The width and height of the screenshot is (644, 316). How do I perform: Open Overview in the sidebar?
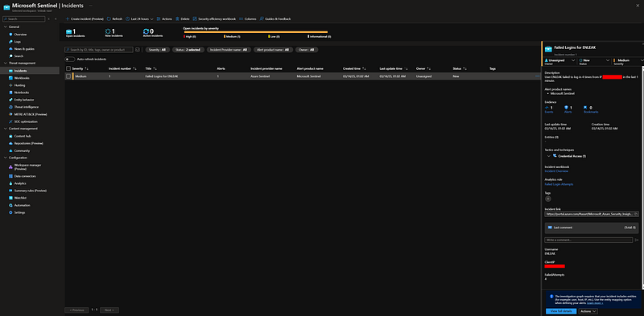[x=20, y=35]
